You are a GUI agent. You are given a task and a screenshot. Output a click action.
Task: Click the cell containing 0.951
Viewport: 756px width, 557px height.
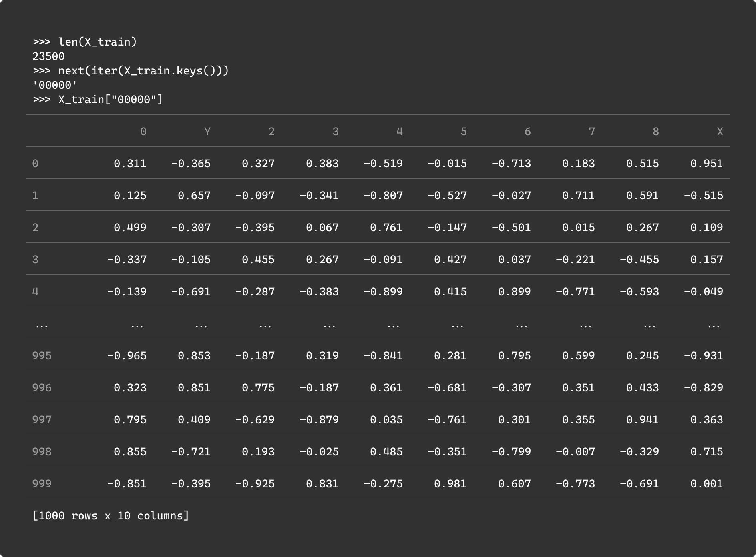click(x=706, y=164)
